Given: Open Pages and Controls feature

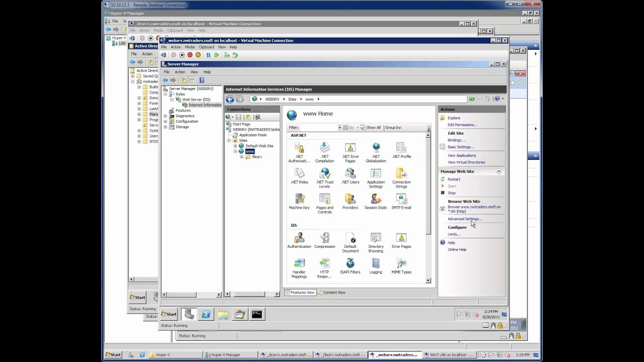Looking at the screenshot, I should 325,204.
